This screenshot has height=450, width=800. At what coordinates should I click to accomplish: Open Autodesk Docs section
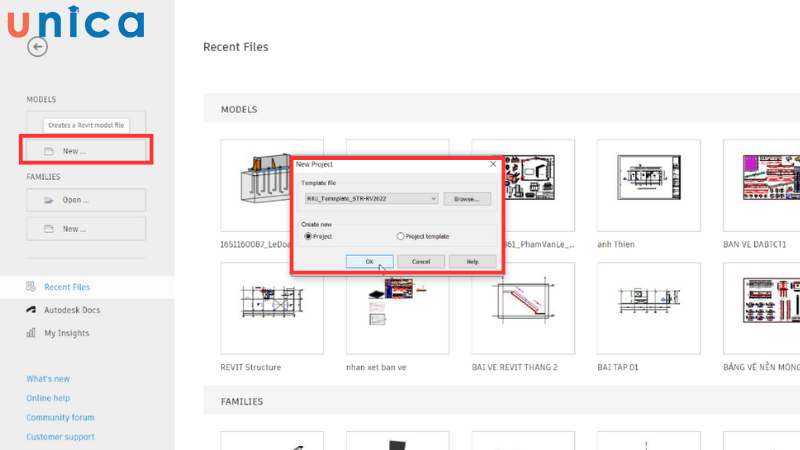click(x=72, y=310)
